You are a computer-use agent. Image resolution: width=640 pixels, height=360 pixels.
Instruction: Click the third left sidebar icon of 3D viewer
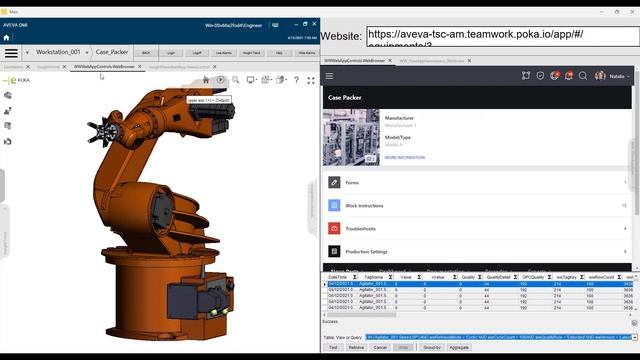[8, 126]
